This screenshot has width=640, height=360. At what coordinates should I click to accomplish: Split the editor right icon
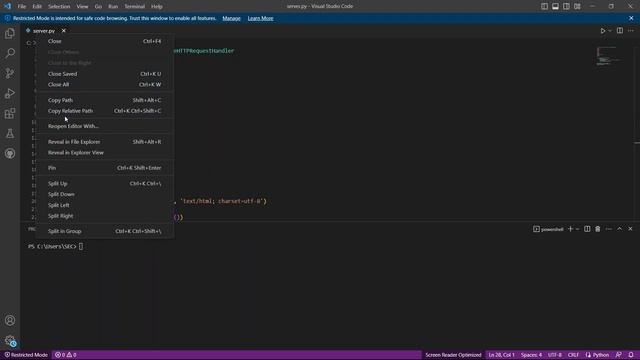(x=620, y=31)
